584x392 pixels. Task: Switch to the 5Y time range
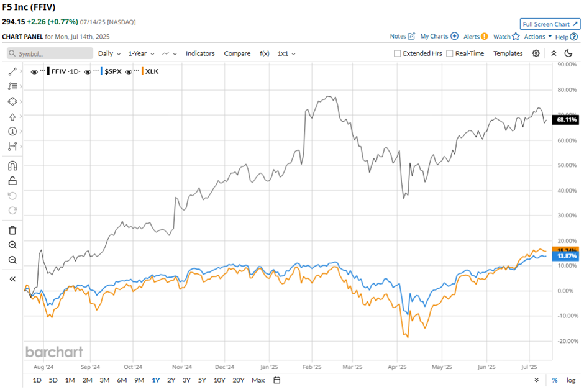[202, 380]
